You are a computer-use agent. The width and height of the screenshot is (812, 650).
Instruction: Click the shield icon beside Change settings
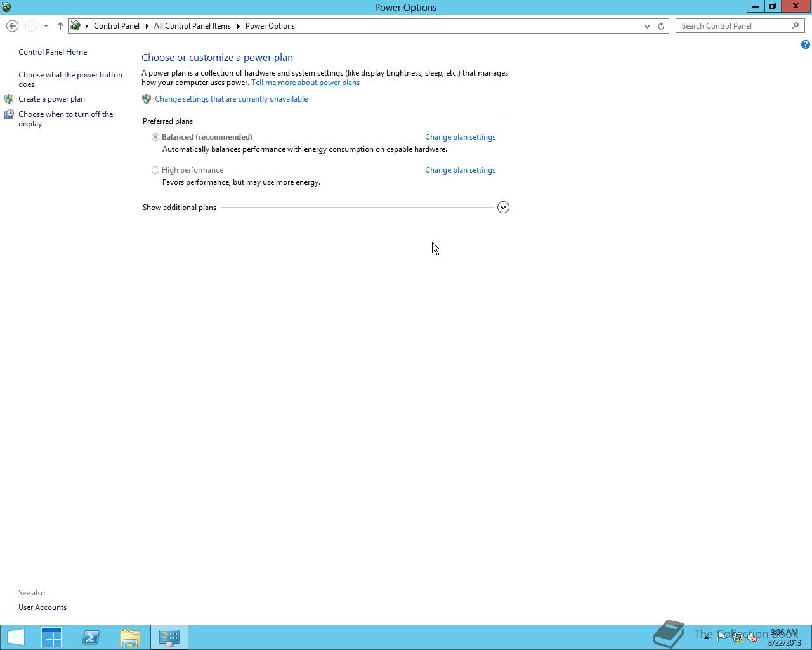147,99
